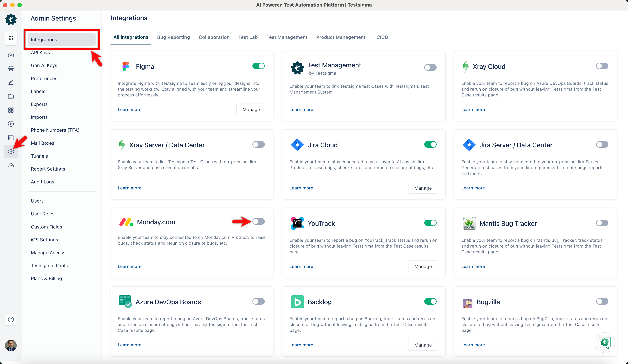This screenshot has width=628, height=364.
Task: Click Manage button on Figma card
Action: point(251,109)
